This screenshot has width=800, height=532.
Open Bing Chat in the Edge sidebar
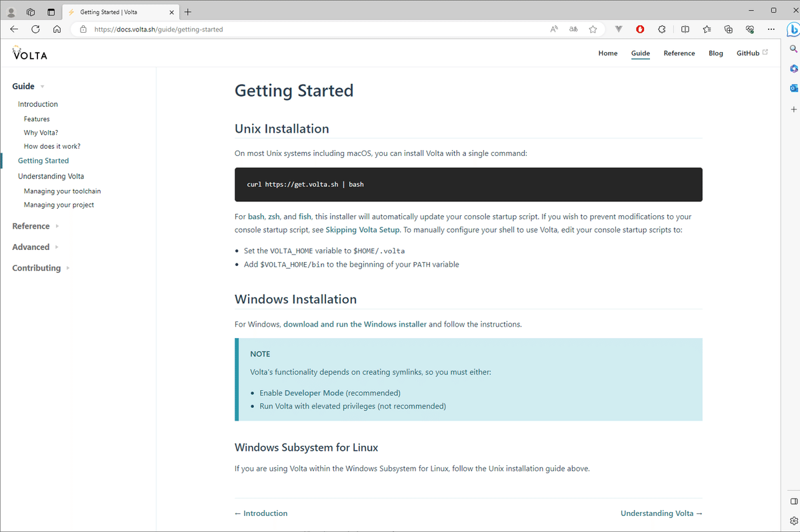coord(793,29)
